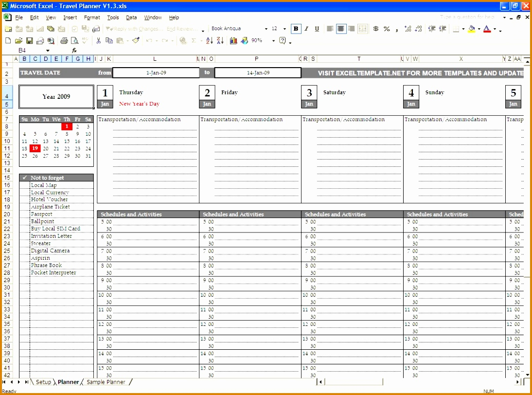
Task: Click the travel start date cell 1-Jan-09
Action: 156,73
